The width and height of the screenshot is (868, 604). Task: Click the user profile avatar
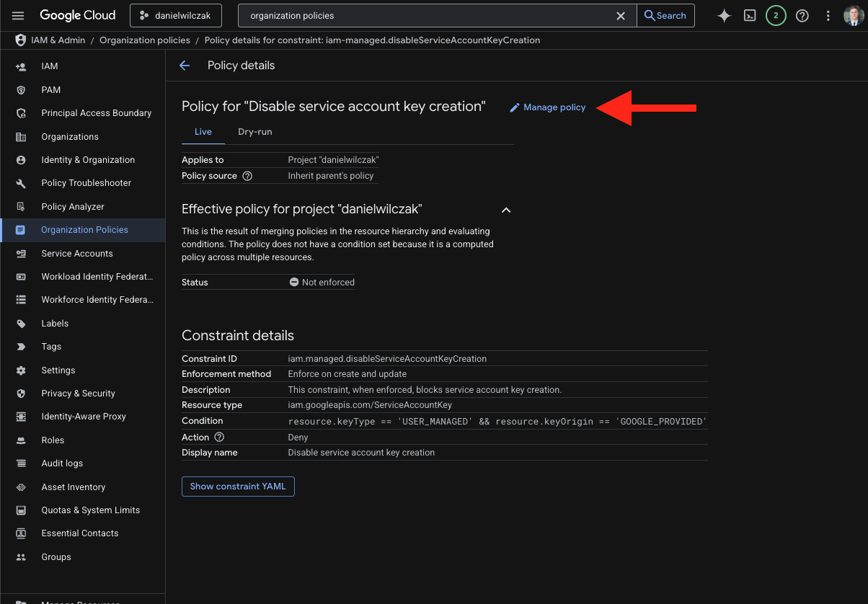[853, 15]
